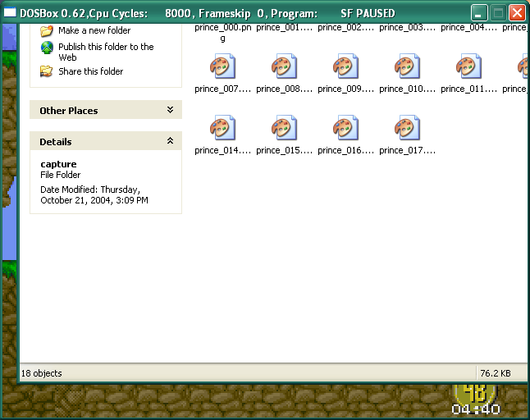Click file name label prince_003

point(407,27)
